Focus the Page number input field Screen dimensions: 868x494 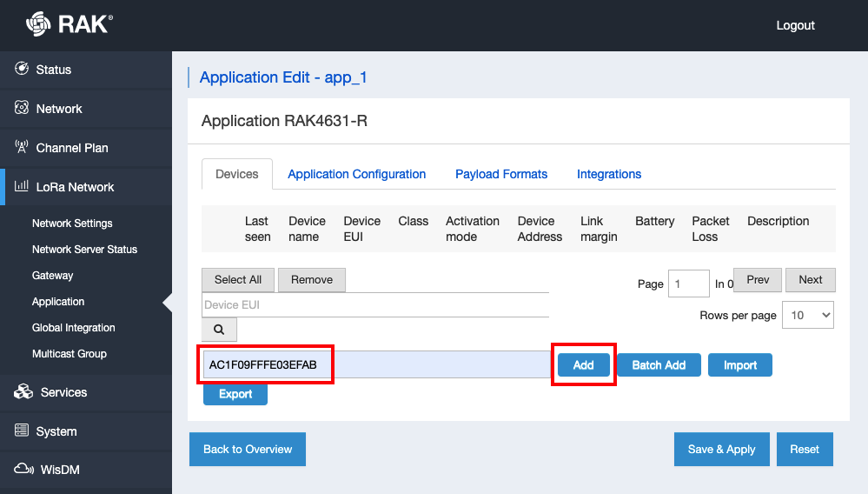pyautogui.click(x=689, y=284)
